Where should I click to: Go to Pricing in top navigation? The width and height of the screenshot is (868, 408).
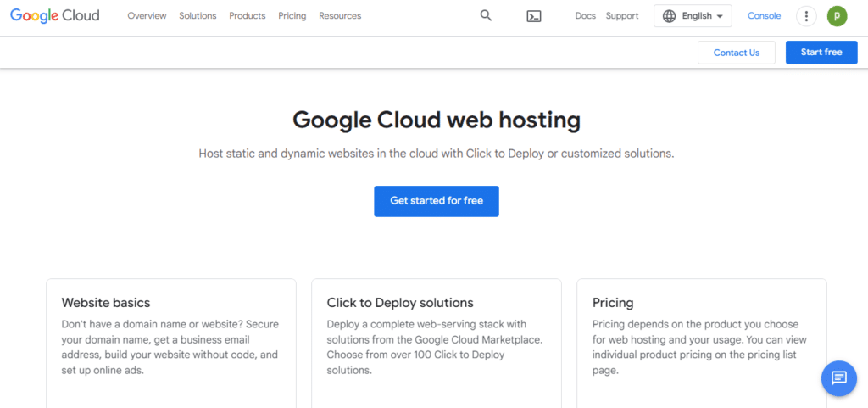[x=292, y=16]
